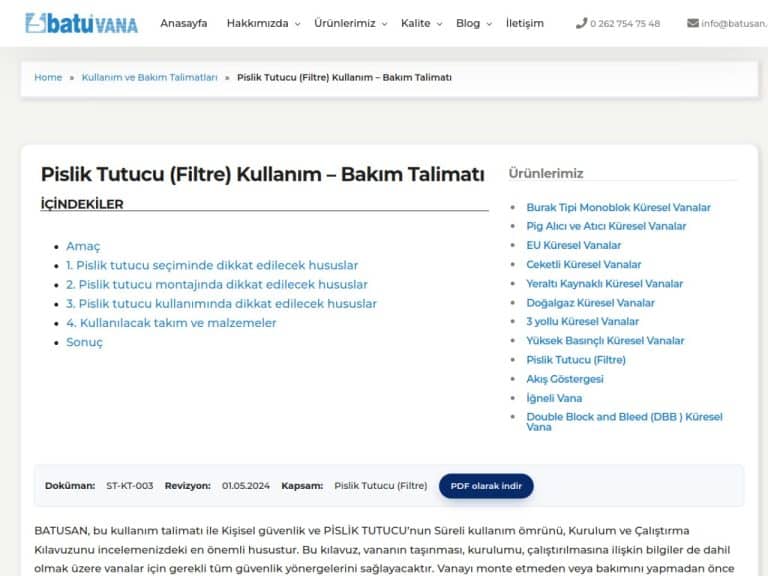This screenshot has height=576, width=768.
Task: Open Burak Tipi Monoblok Küresel Vanalar
Action: click(618, 207)
